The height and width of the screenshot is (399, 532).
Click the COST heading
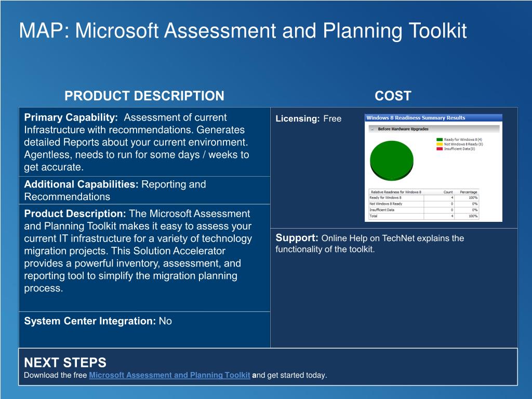[393, 96]
